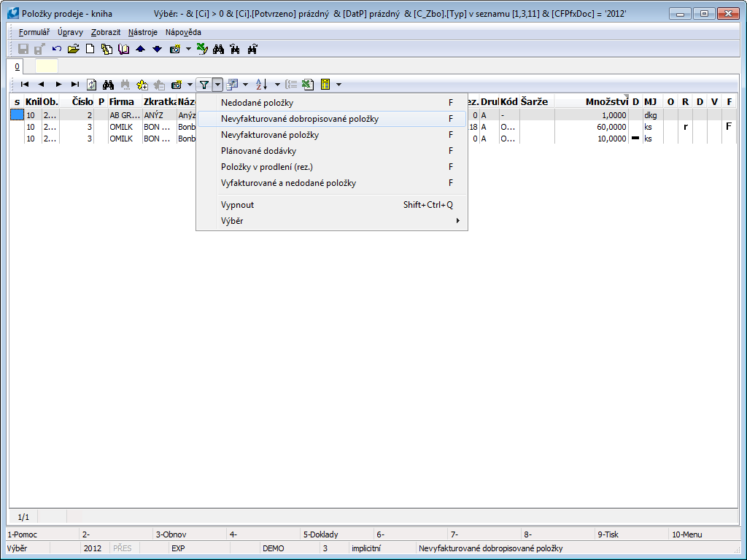Click the quantity cell 60,0000
Screen dimensions: 747x560
click(x=592, y=127)
